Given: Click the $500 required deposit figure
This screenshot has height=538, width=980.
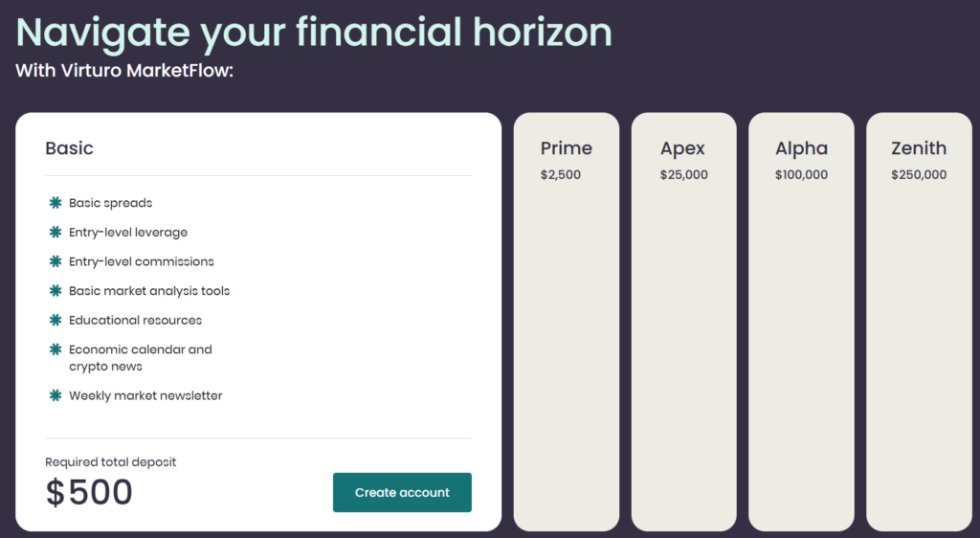Looking at the screenshot, I should click(x=90, y=492).
